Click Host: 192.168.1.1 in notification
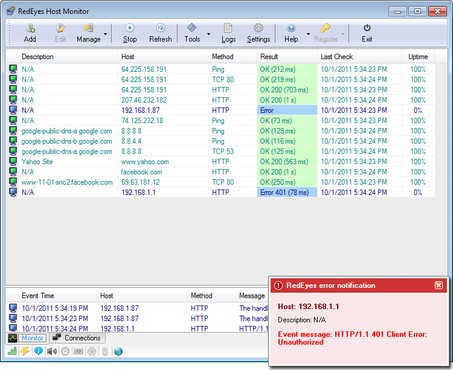The height and width of the screenshot is (370, 453). tap(308, 307)
